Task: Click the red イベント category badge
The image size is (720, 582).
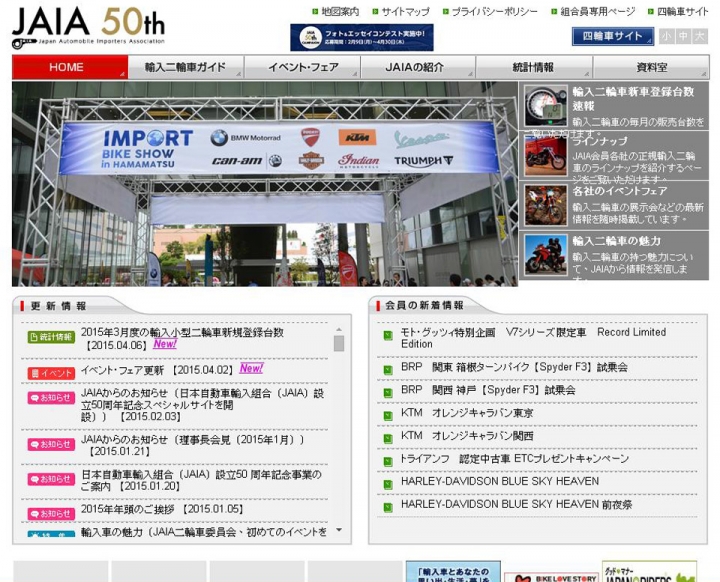Action: (x=51, y=373)
